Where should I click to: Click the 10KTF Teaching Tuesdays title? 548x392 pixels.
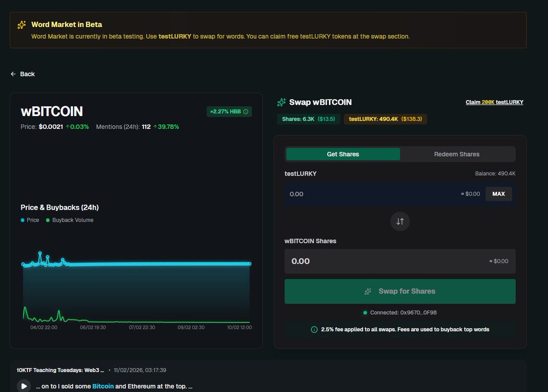tap(60, 370)
